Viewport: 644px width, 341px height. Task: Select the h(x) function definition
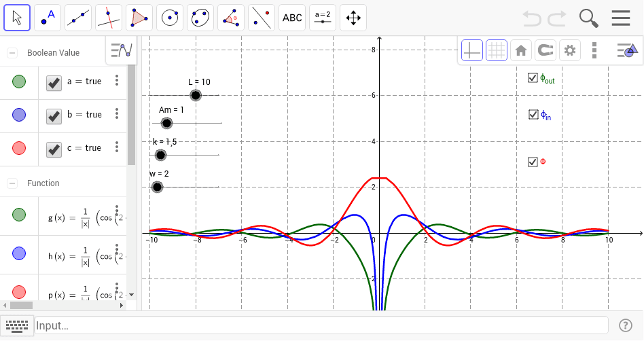87,257
